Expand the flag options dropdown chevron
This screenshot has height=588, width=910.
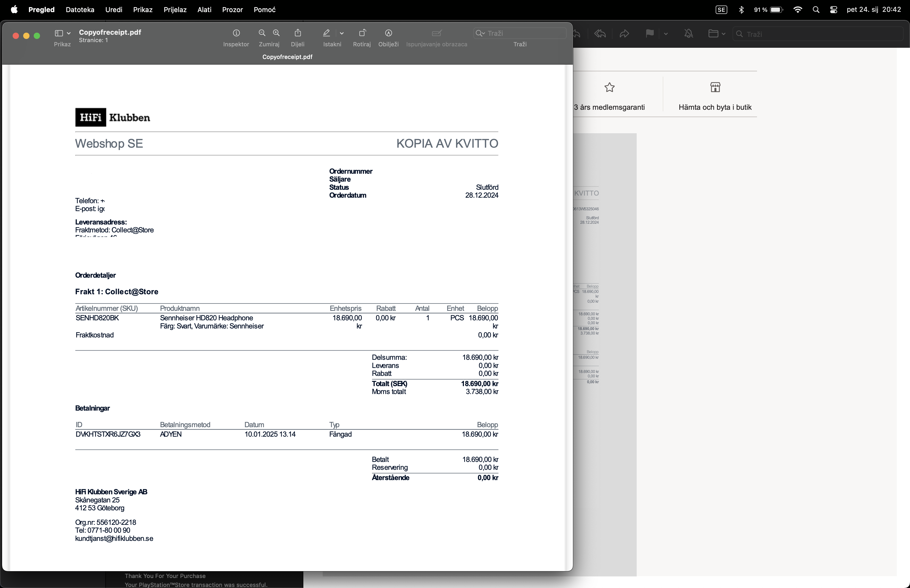(x=666, y=34)
